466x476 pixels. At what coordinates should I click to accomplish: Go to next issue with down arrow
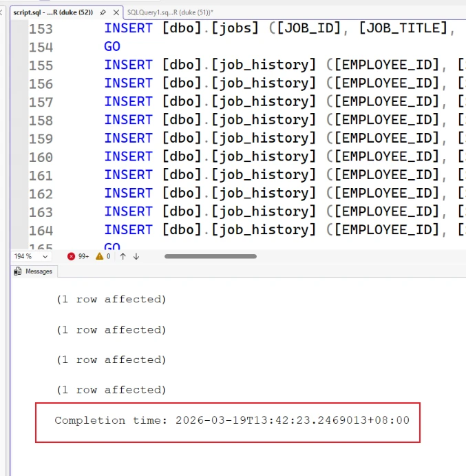(136, 256)
